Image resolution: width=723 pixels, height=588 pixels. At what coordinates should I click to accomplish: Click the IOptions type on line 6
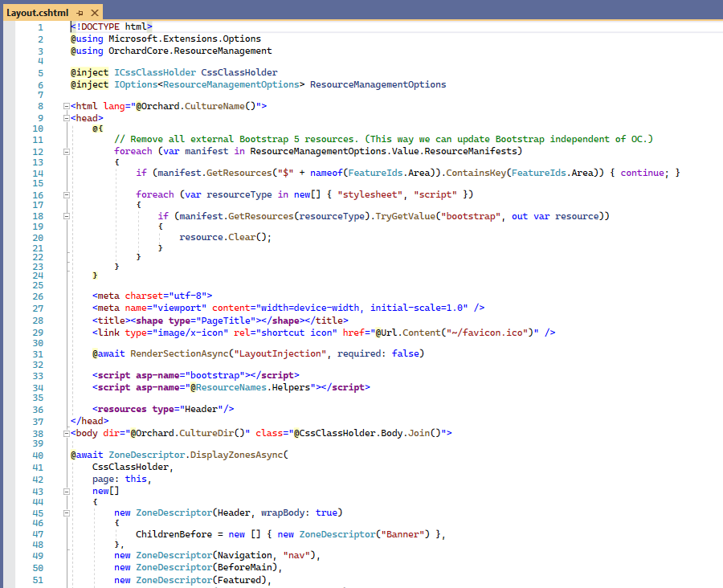coord(136,84)
